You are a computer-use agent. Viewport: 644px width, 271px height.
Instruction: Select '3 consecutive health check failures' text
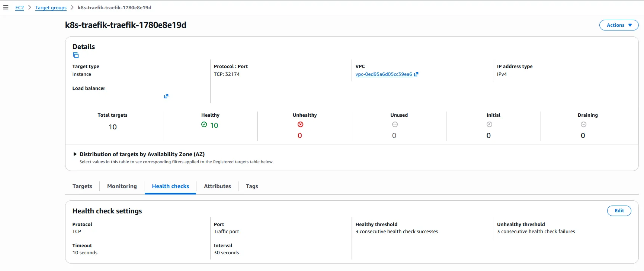536,232
